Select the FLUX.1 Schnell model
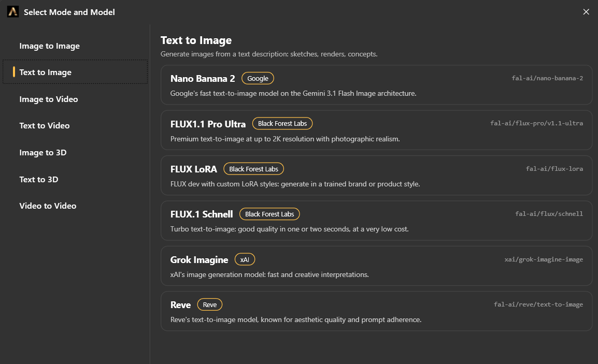Screen dimensions: 598x364 pyautogui.click(x=376, y=221)
